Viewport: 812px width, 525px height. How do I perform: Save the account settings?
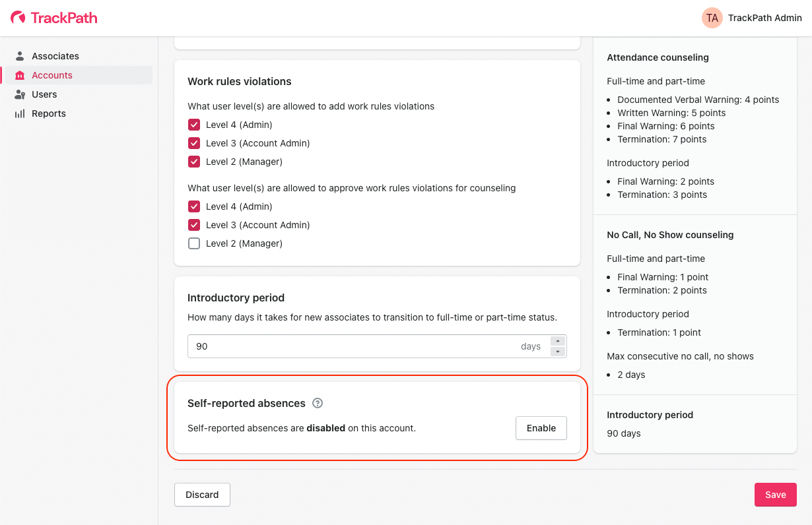coord(775,495)
